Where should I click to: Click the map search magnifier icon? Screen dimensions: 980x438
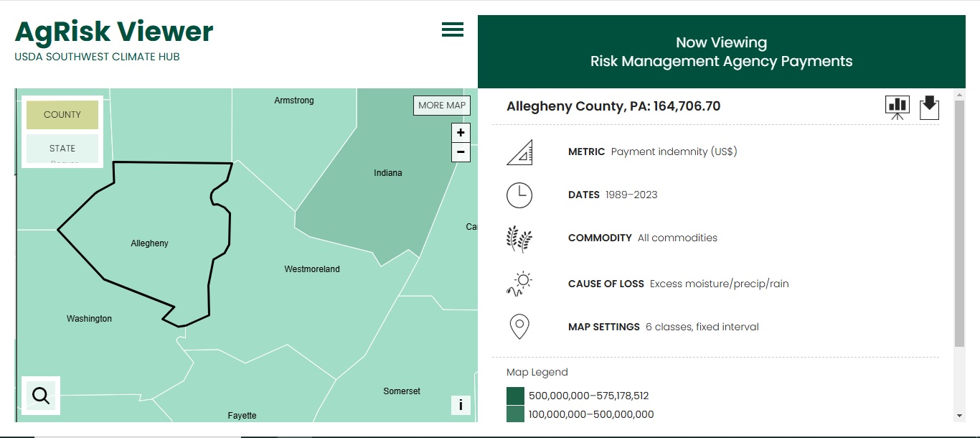pyautogui.click(x=41, y=396)
